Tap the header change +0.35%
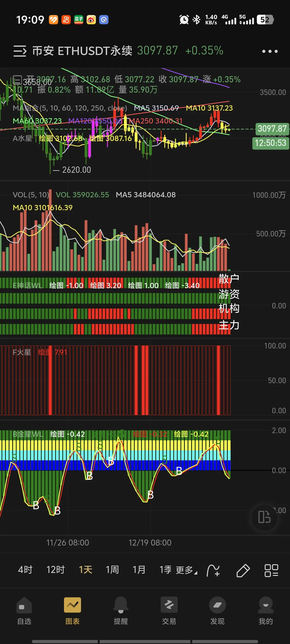Screen dimensions: 290x644 (204, 51)
